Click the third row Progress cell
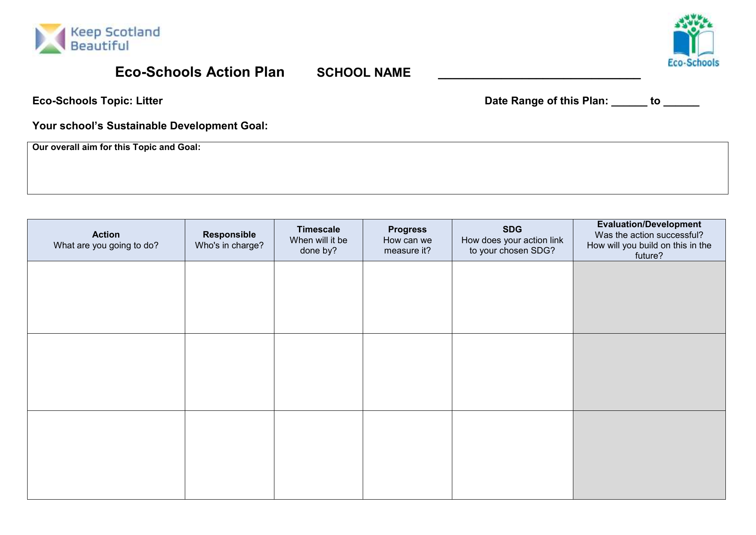Screen dimensions: 756x535 pyautogui.click(x=408, y=455)
